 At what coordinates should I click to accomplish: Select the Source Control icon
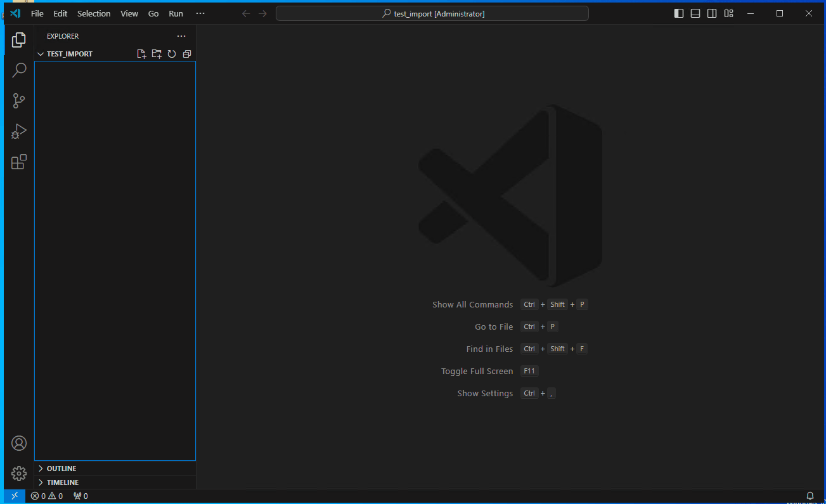tap(18, 101)
